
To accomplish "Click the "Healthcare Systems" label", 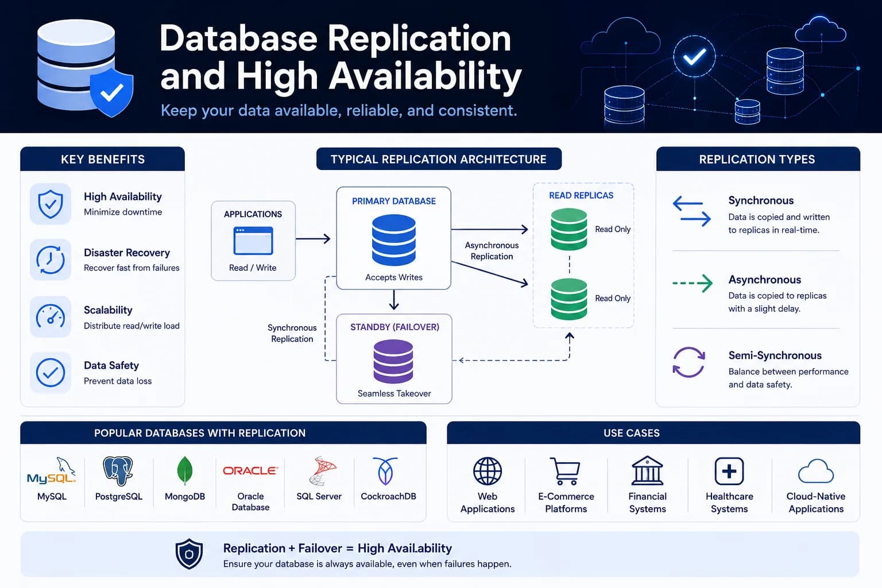I will (729, 502).
